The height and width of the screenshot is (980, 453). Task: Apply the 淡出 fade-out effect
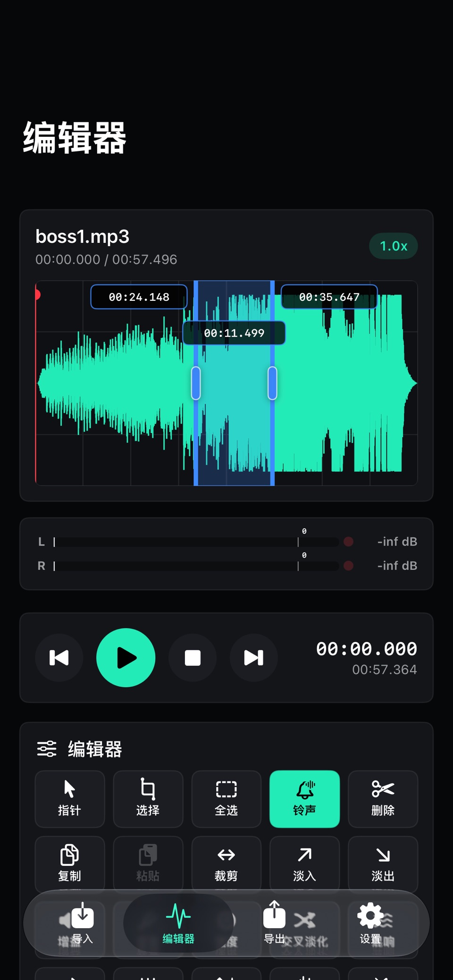(383, 864)
